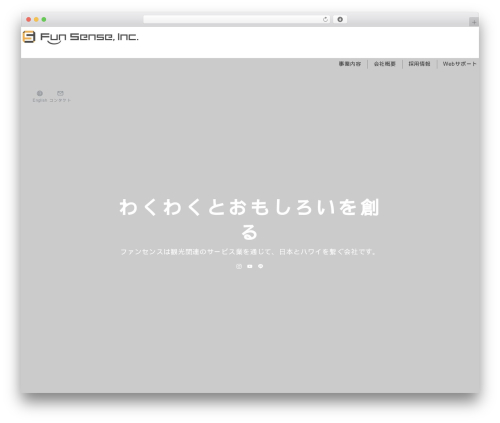The width and height of the screenshot is (500, 423).
Task: Open the Webサポート menu item
Action: [459, 64]
